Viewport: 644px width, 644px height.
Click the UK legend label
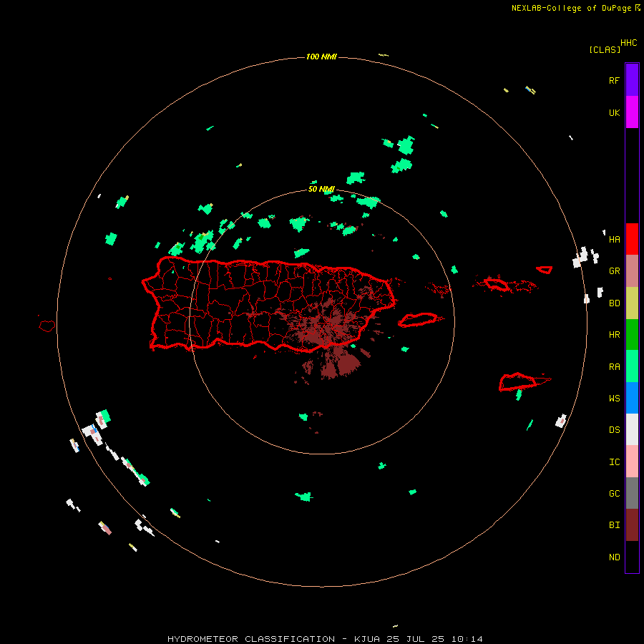tap(614, 112)
